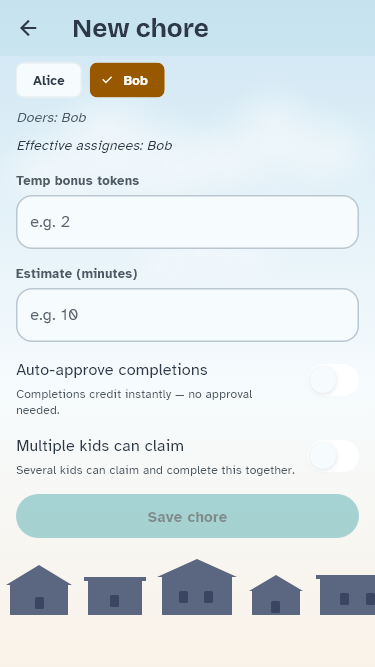The height and width of the screenshot is (667, 375).
Task: Click the "Effective assignees: Bob" text
Action: point(94,146)
